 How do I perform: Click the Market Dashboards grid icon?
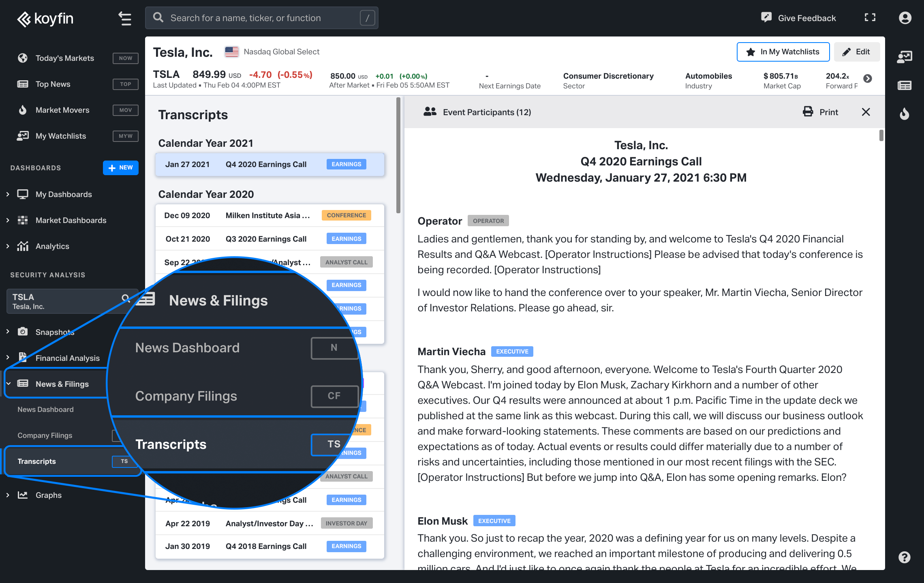23,220
